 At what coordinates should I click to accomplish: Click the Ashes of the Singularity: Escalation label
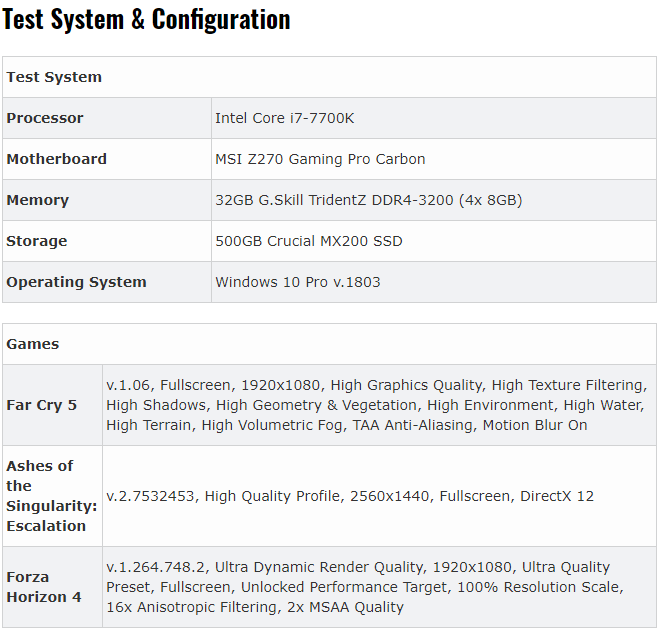coord(52,496)
